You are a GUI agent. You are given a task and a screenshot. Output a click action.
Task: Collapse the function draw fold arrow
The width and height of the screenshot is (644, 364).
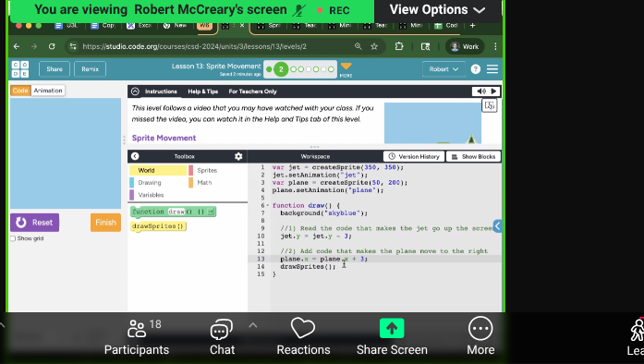pyautogui.click(x=268, y=205)
